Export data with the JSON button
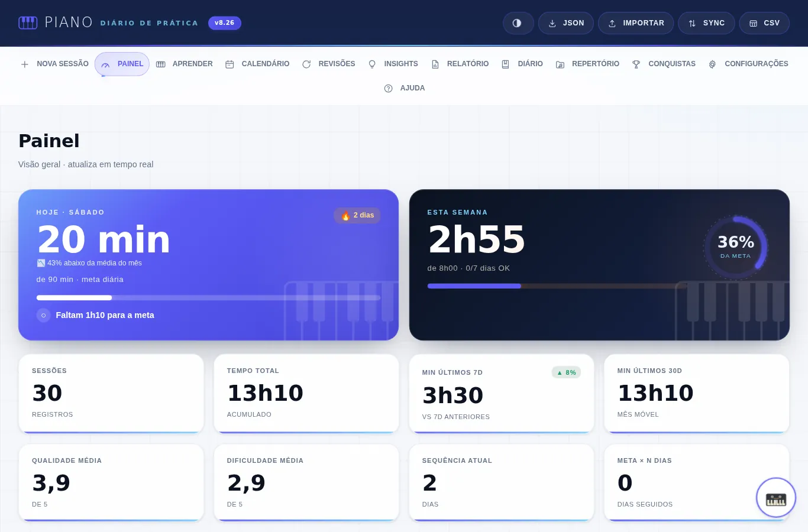 click(x=566, y=23)
